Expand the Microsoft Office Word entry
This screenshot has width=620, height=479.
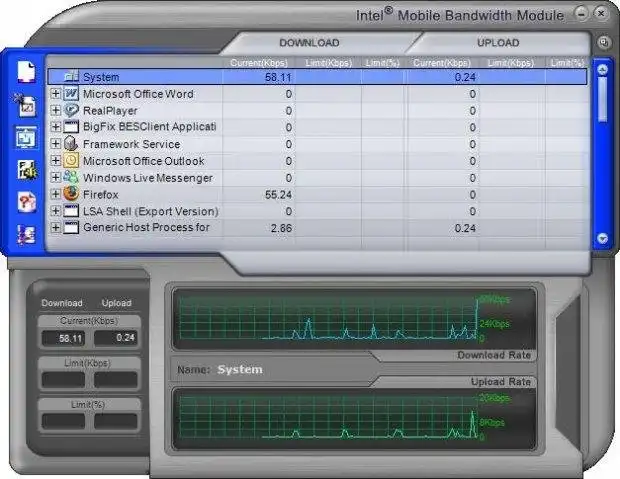pyautogui.click(x=56, y=94)
